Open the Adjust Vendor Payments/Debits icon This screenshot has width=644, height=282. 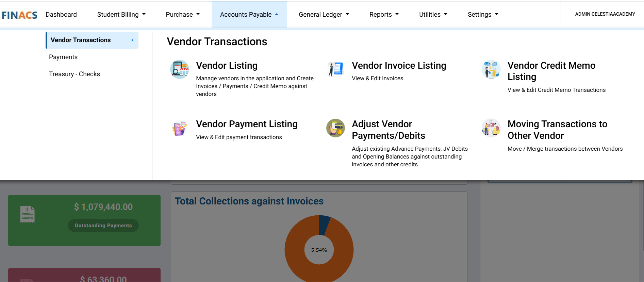click(x=335, y=128)
